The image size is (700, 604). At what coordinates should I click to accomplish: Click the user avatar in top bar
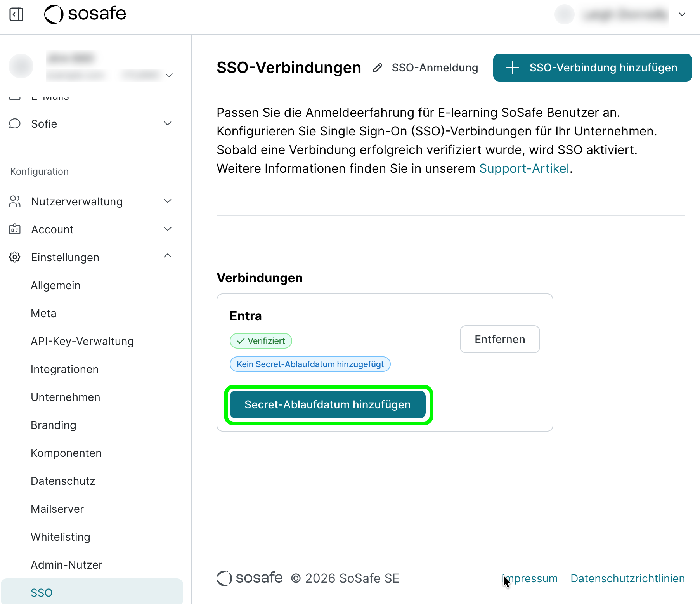tap(564, 15)
